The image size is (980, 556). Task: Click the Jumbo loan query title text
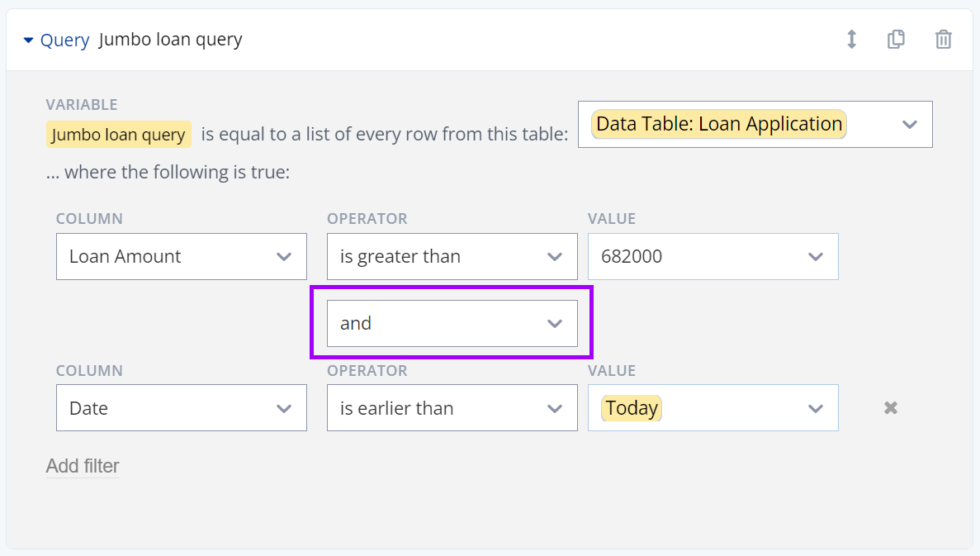(170, 39)
